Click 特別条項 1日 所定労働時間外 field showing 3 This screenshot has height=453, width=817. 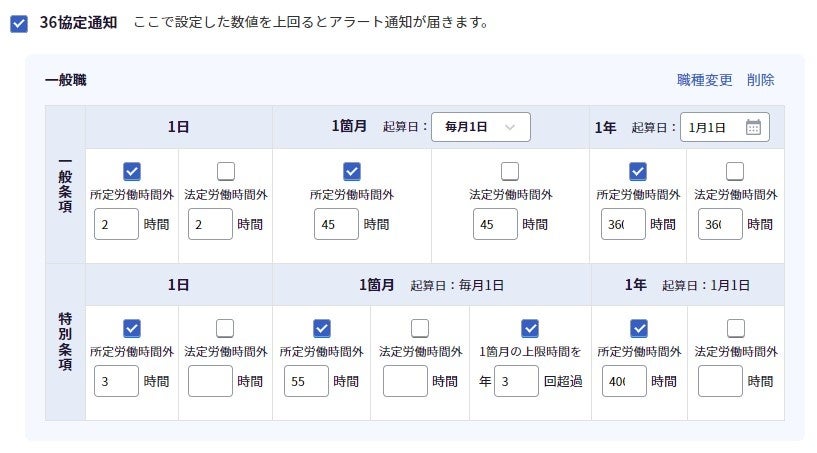tap(116, 381)
